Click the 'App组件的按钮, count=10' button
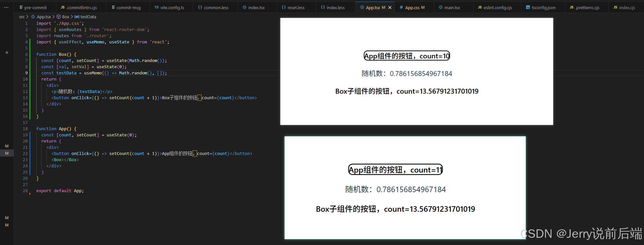The height and width of the screenshot is (245, 644). coord(407,56)
